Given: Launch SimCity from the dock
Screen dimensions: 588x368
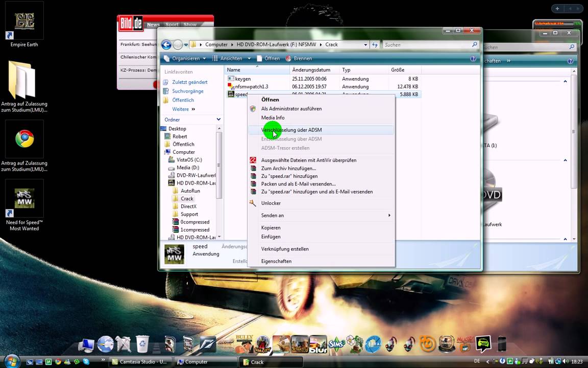Looking at the screenshot, I should coord(262,344).
